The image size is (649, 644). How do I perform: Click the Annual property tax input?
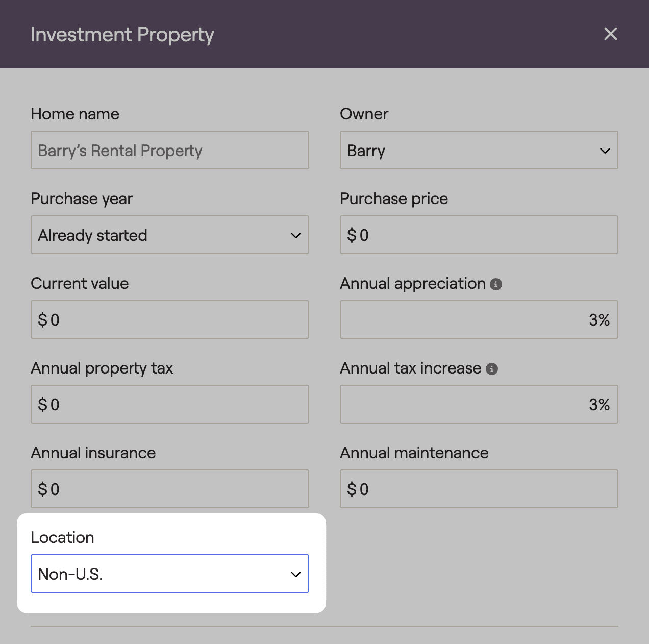tap(169, 405)
